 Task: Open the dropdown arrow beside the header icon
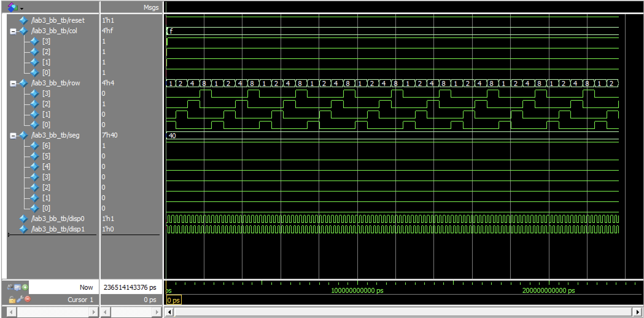[x=22, y=9]
